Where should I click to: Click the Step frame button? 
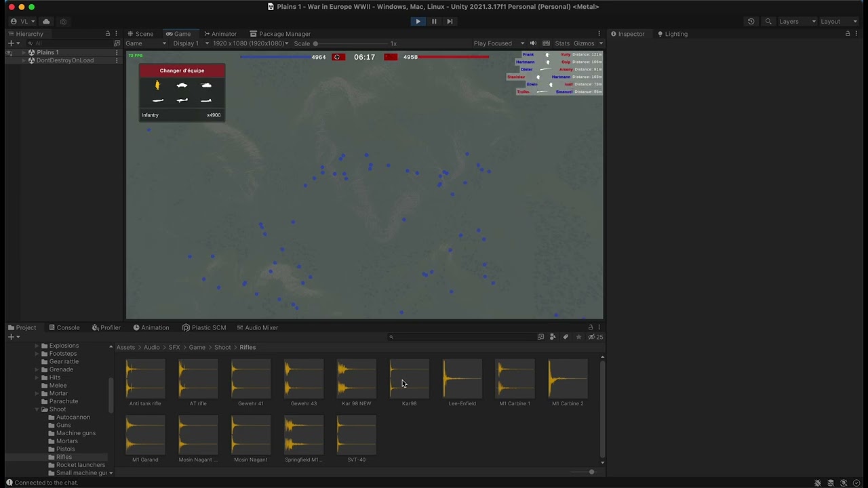(x=450, y=21)
